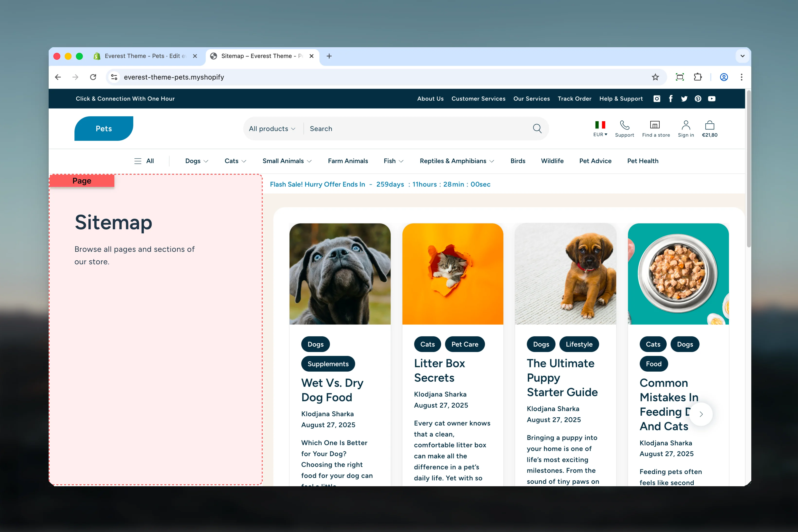Bookmark this page with the star
The height and width of the screenshot is (532, 798).
click(x=655, y=77)
